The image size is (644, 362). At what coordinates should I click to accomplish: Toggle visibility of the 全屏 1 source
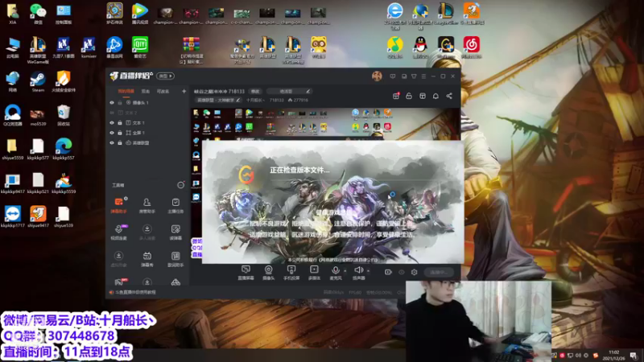coord(112,133)
